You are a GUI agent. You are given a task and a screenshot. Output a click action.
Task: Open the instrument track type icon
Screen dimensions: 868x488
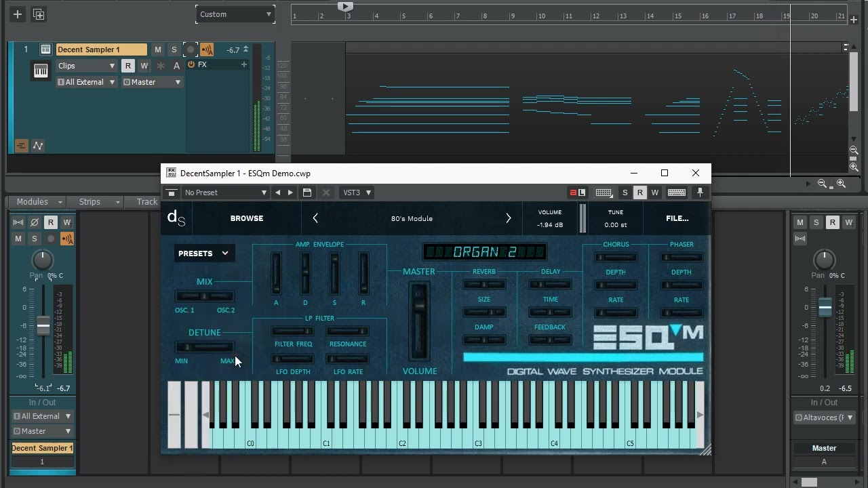[45, 49]
